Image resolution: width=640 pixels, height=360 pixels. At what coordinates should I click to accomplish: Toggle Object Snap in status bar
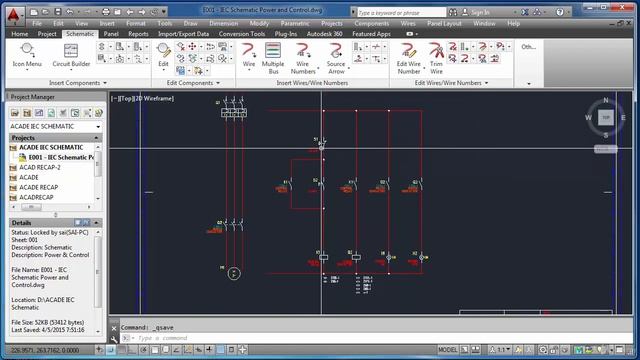coord(155,350)
